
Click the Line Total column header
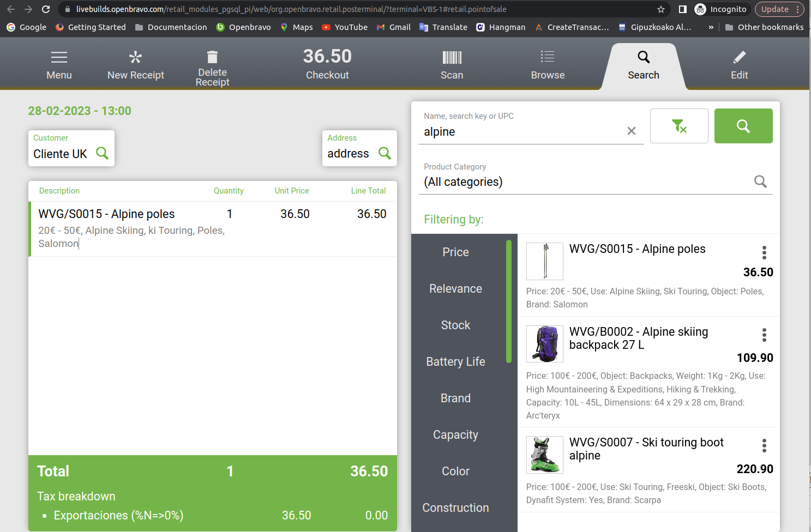click(x=368, y=191)
